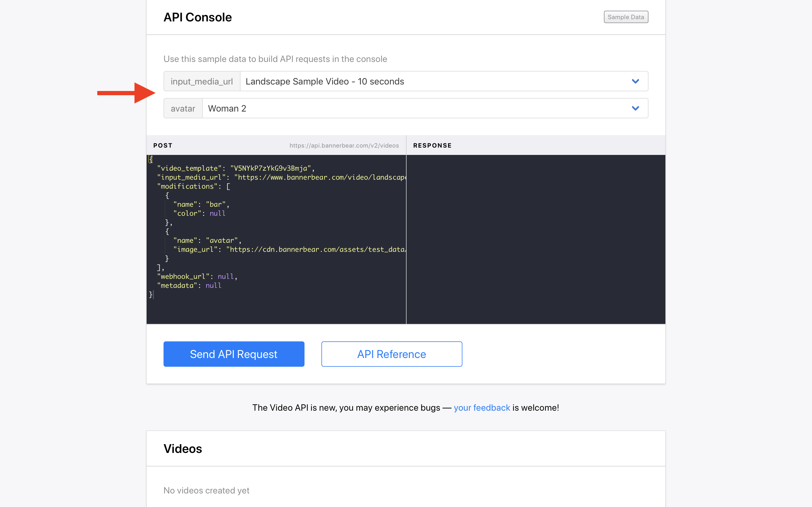Image resolution: width=812 pixels, height=507 pixels.
Task: Click the opening brace fold marker
Action: (x=150, y=159)
